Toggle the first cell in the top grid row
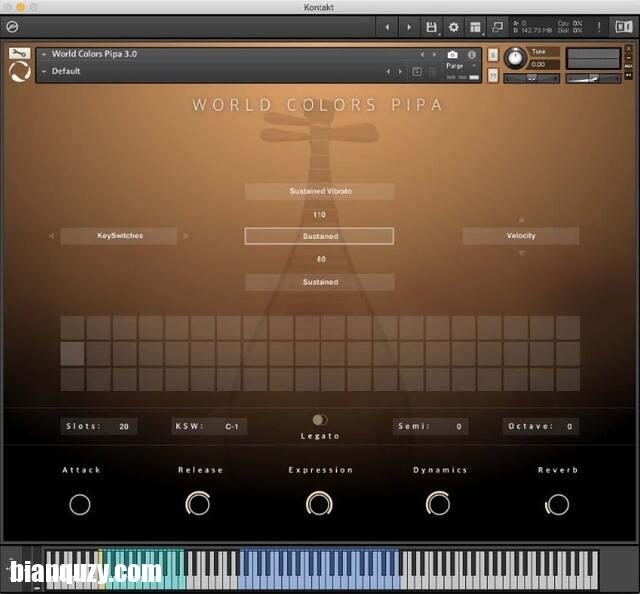 [73, 327]
